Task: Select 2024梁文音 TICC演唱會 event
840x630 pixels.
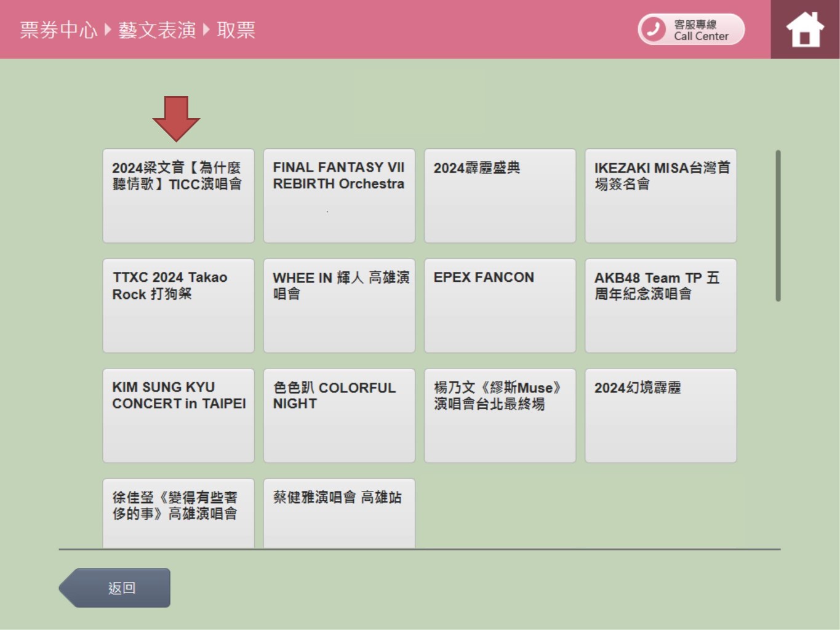Action: [178, 196]
